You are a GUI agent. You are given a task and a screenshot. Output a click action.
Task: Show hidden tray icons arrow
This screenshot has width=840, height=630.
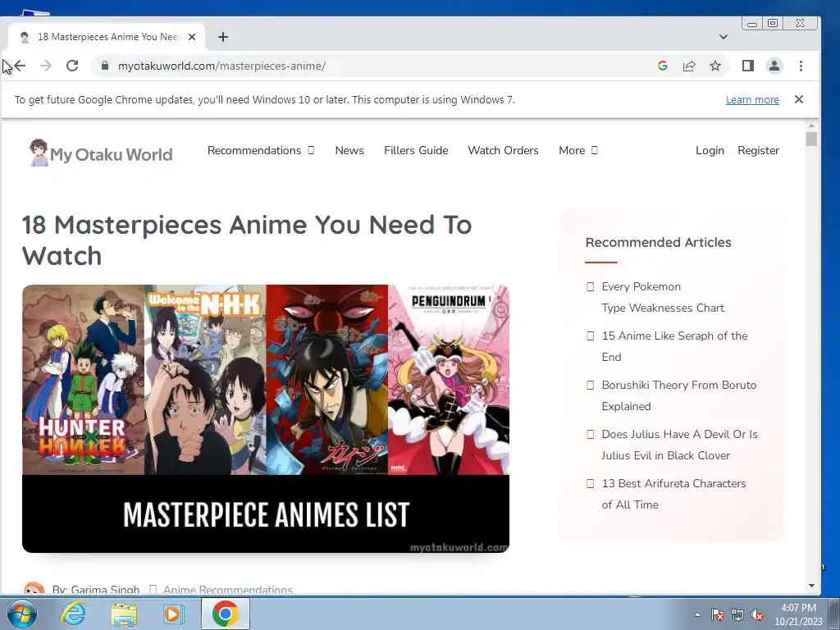point(697,614)
